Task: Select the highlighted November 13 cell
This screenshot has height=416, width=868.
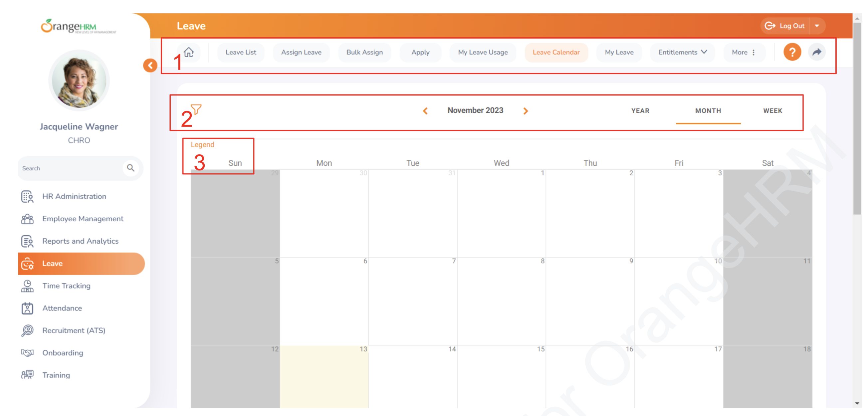Action: [324, 377]
